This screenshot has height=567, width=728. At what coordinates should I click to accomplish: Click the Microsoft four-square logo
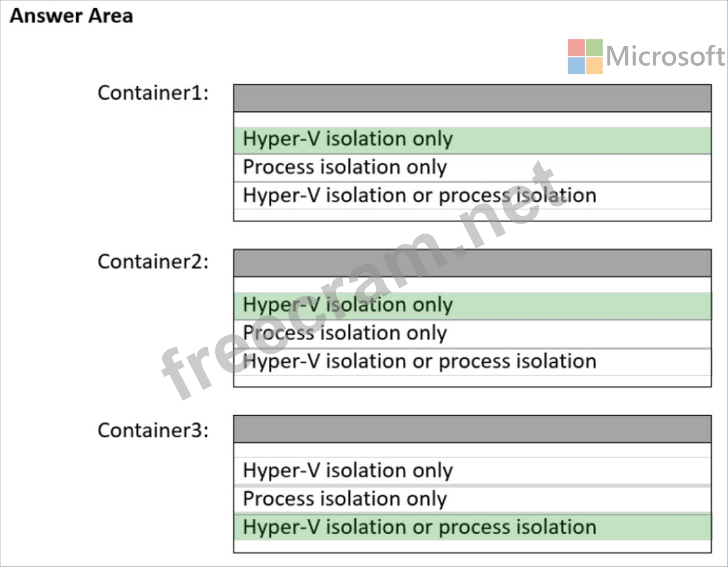pos(585,56)
